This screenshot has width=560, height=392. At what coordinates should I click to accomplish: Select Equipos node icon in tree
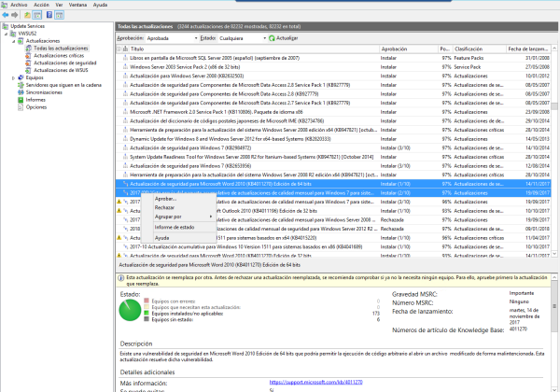pos(21,77)
